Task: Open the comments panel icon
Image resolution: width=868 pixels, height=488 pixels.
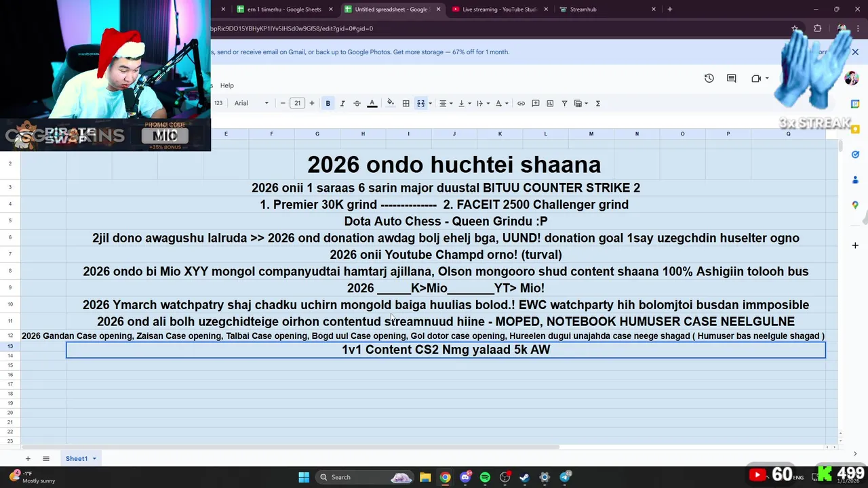Action: tap(731, 78)
